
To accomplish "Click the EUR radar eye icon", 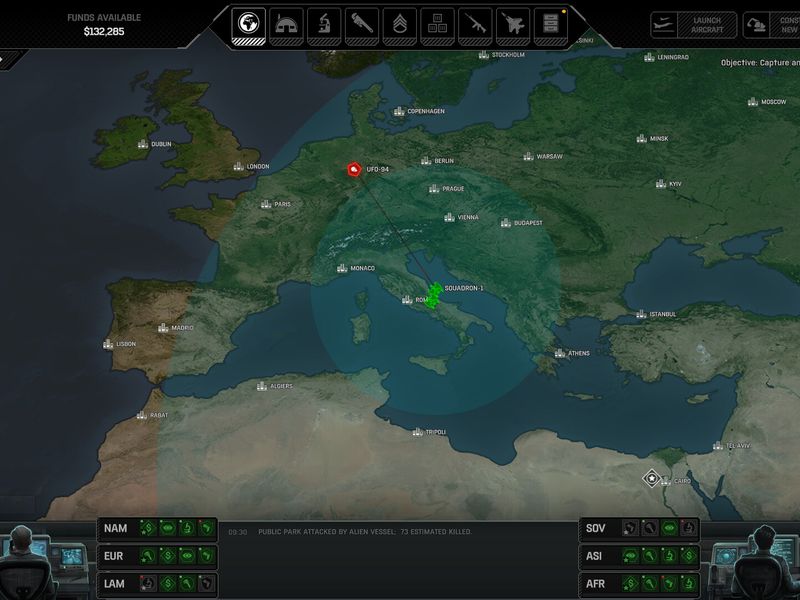I will click(x=187, y=556).
